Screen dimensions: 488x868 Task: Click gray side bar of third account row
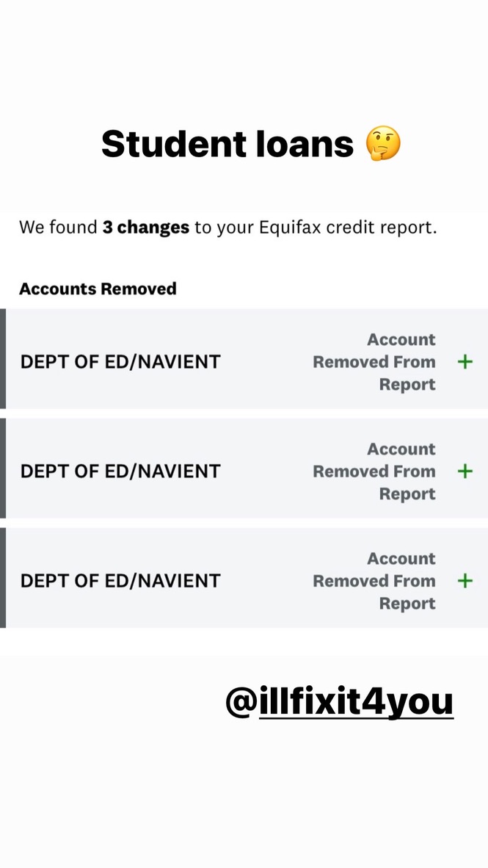(x=3, y=578)
